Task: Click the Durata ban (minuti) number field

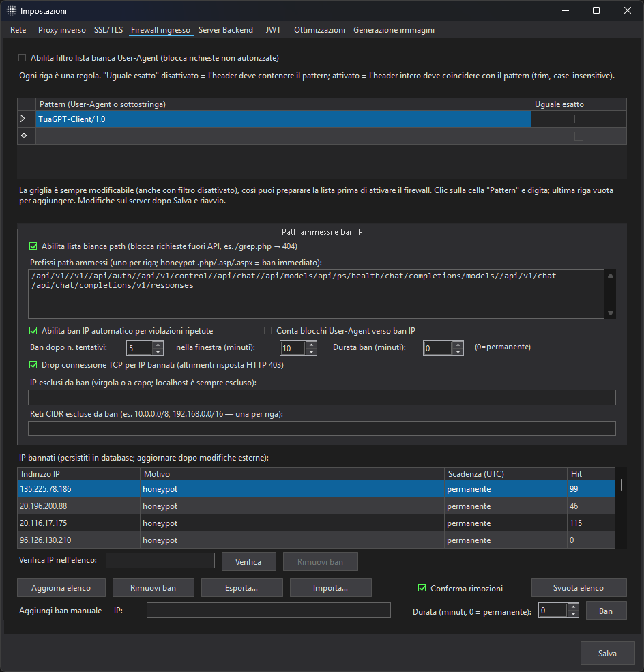Action: coord(438,348)
